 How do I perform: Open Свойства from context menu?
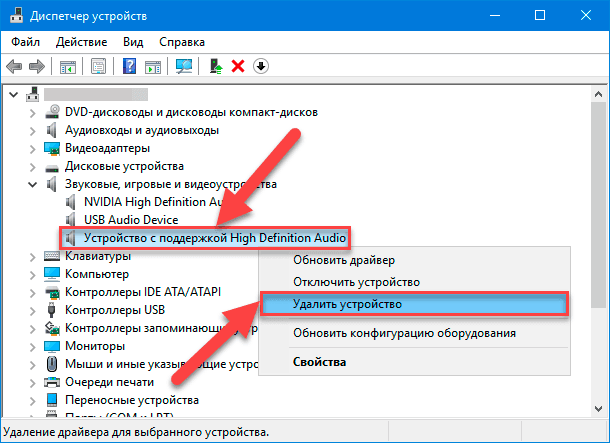(414, 362)
